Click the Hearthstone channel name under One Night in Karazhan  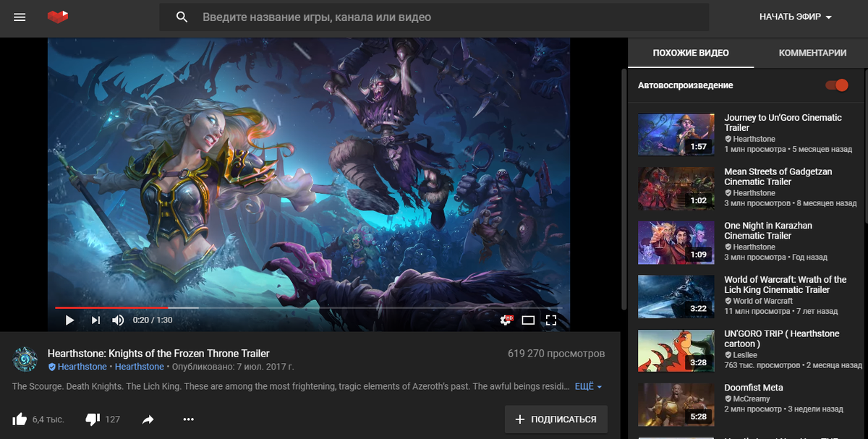[x=754, y=247]
